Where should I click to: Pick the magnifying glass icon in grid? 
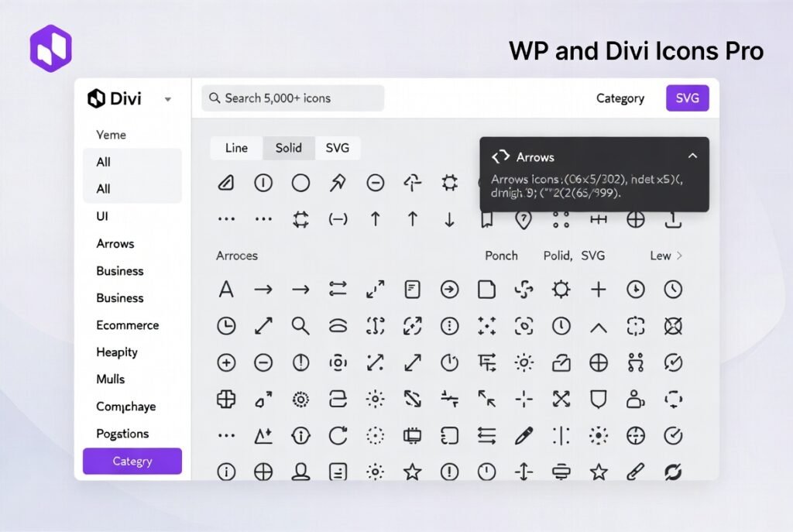point(300,326)
